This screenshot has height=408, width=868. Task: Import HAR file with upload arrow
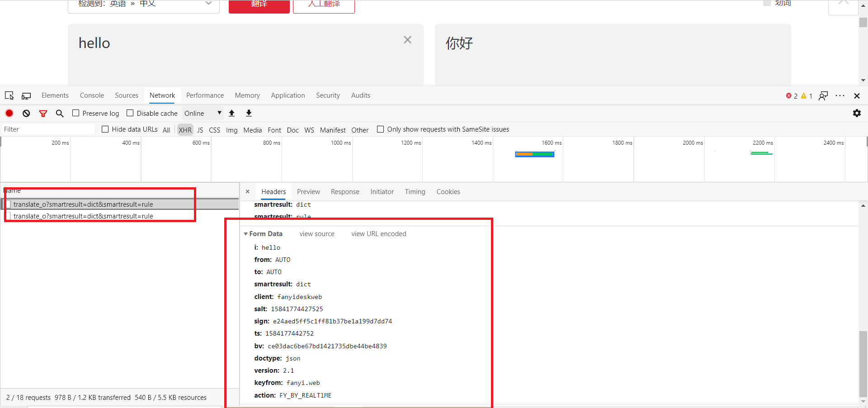point(231,113)
